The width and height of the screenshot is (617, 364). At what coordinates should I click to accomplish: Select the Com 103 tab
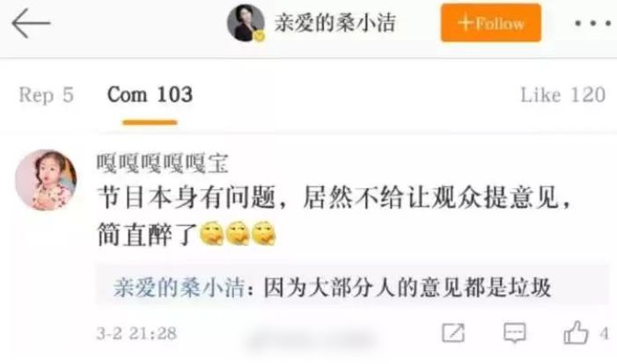tap(150, 95)
